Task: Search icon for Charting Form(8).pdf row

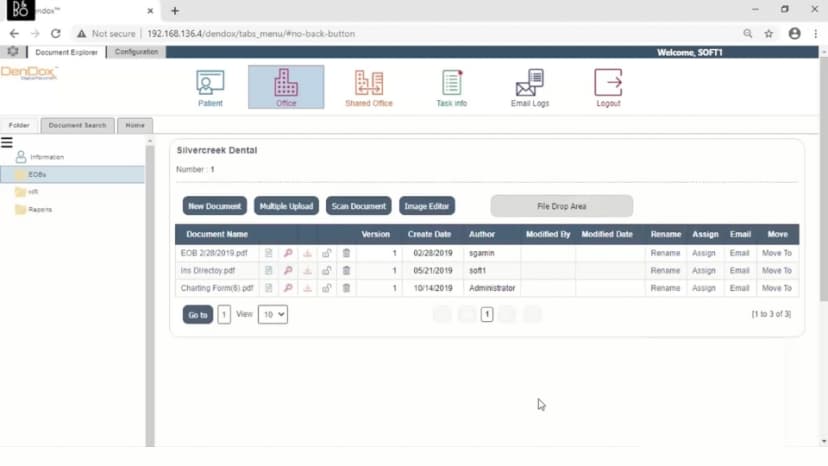Action: pyautogui.click(x=288, y=288)
